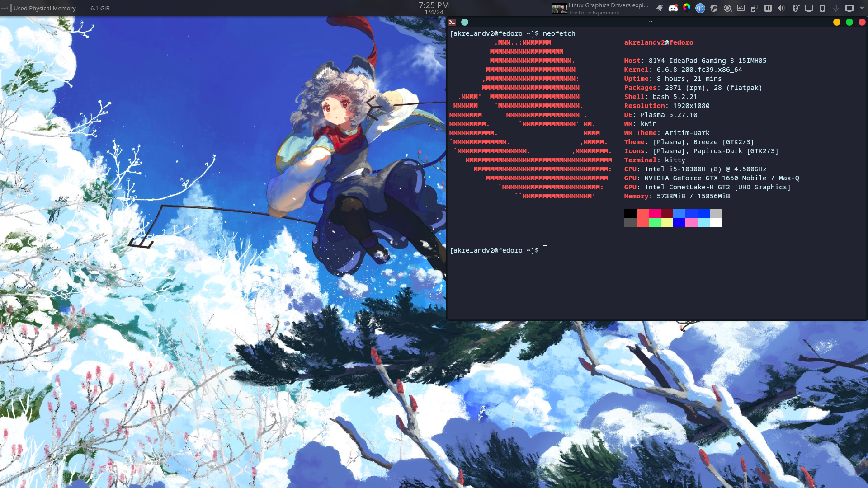Click the GPU "Intel CometLake-H GT2" line

(708, 187)
